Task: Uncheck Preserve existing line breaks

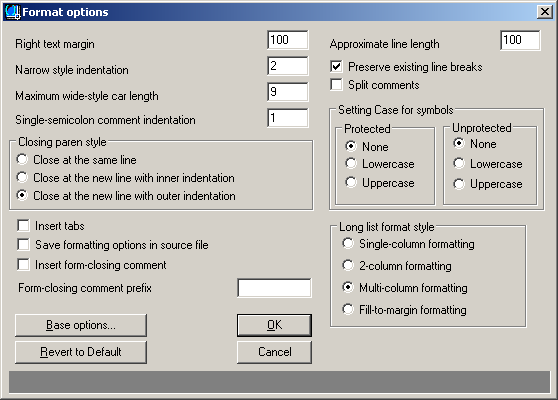Action: point(336,67)
